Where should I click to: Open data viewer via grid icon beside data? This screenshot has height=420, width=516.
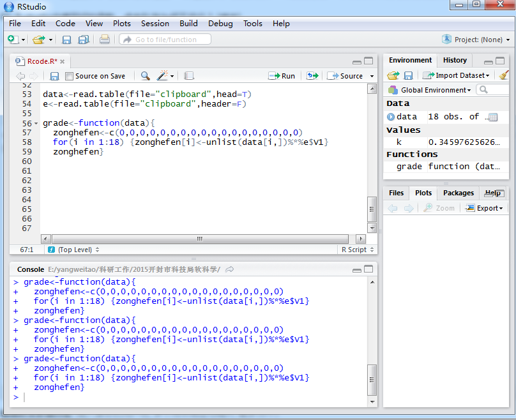[x=492, y=117]
